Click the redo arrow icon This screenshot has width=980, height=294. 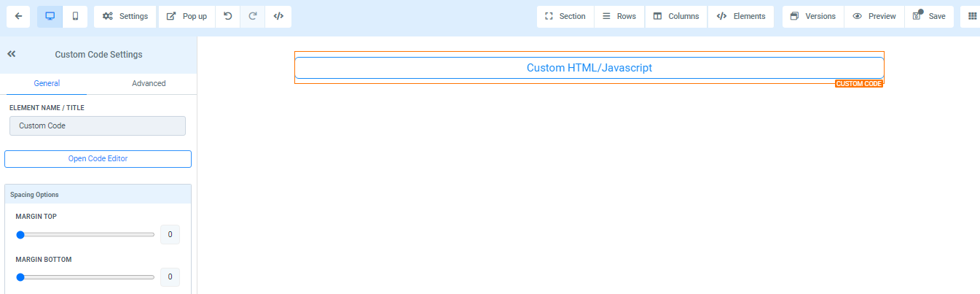point(253,16)
